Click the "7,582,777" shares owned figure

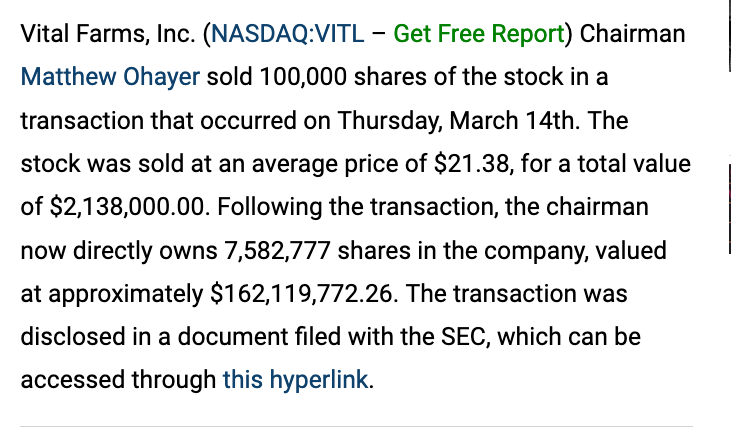point(278,250)
